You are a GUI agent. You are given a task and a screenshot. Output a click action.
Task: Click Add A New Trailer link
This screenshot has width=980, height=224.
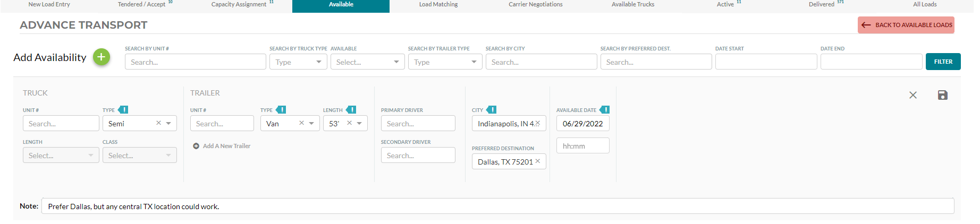[x=222, y=146]
